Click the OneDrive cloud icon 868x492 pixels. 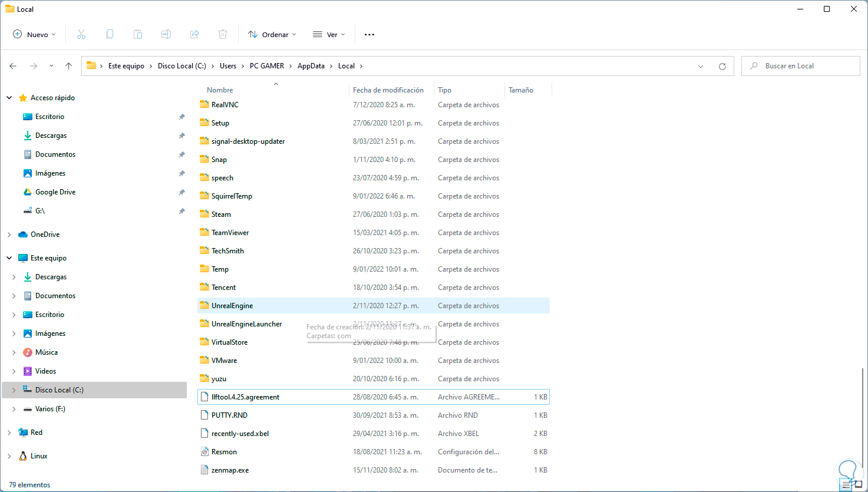[x=23, y=235]
